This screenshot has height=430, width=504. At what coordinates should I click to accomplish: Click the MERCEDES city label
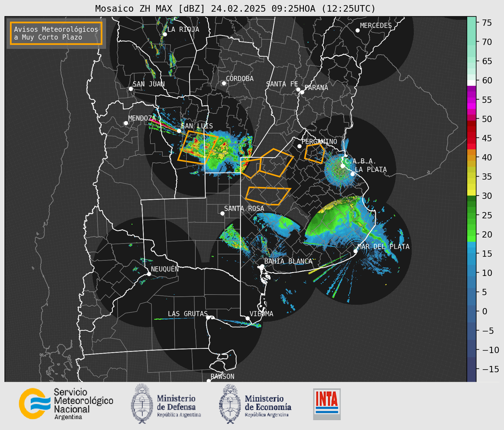376,26
